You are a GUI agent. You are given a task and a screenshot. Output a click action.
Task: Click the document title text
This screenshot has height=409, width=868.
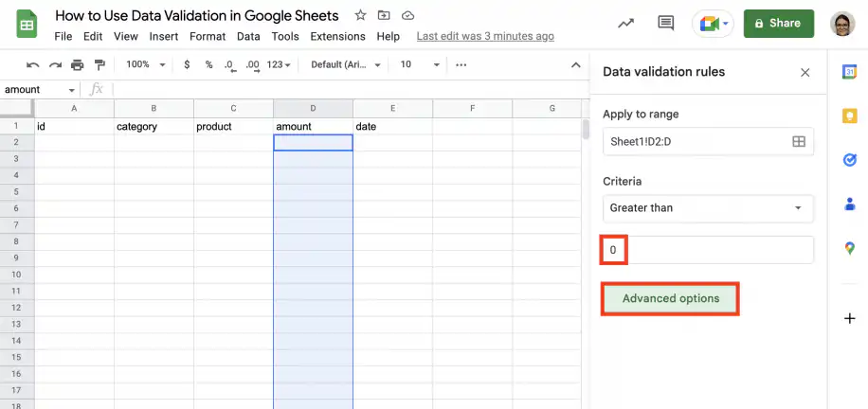[x=196, y=15]
